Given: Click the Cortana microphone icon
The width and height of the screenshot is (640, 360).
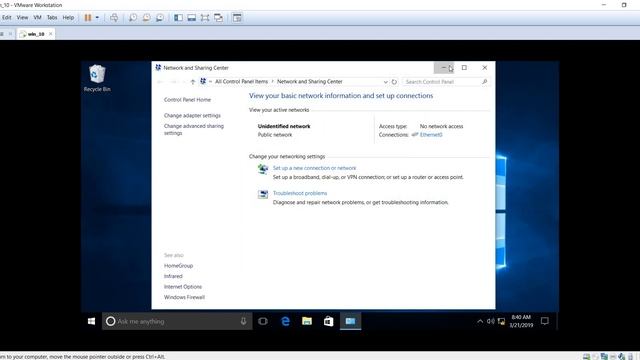Looking at the screenshot, I should (x=243, y=321).
